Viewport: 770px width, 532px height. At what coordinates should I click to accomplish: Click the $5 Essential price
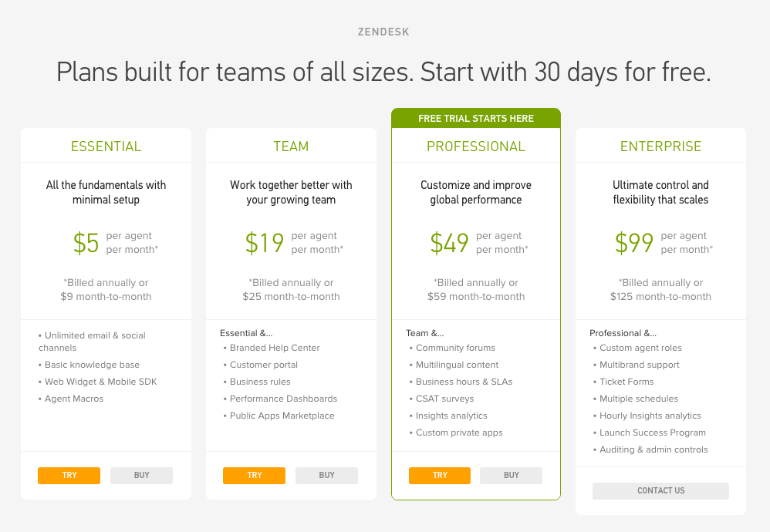coord(86,243)
